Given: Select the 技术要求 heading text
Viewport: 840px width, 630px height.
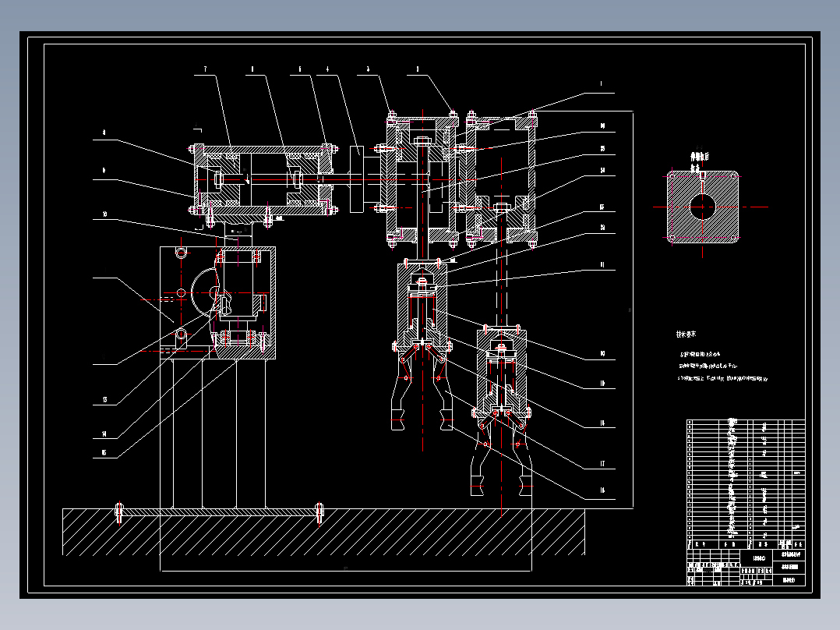Looking at the screenshot, I should [686, 334].
